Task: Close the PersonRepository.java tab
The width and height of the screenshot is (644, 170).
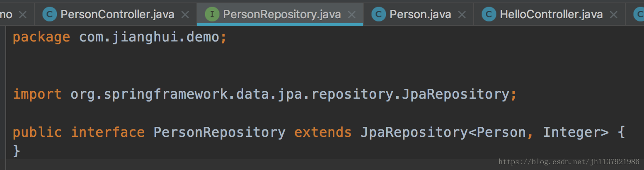Action: coord(351,15)
